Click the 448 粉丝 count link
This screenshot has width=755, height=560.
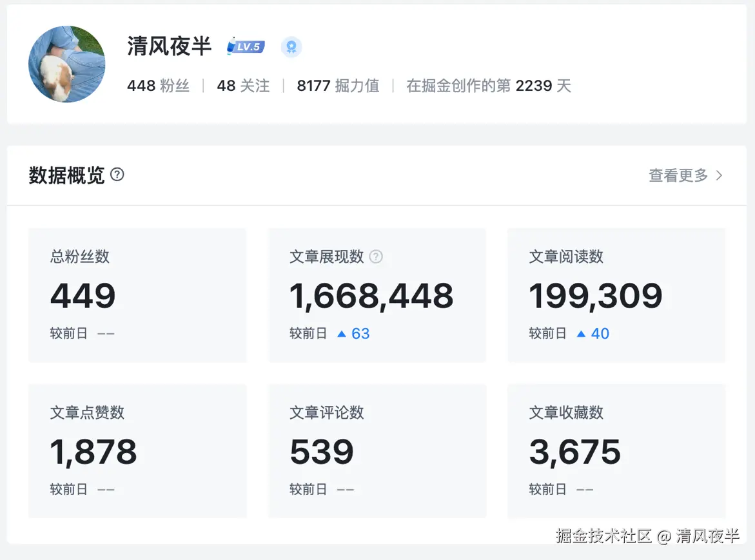(x=158, y=85)
